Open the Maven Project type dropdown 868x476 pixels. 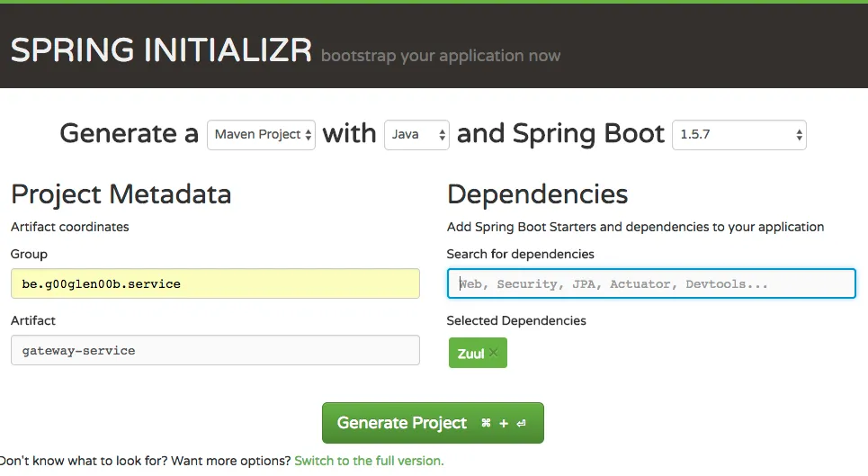261,134
